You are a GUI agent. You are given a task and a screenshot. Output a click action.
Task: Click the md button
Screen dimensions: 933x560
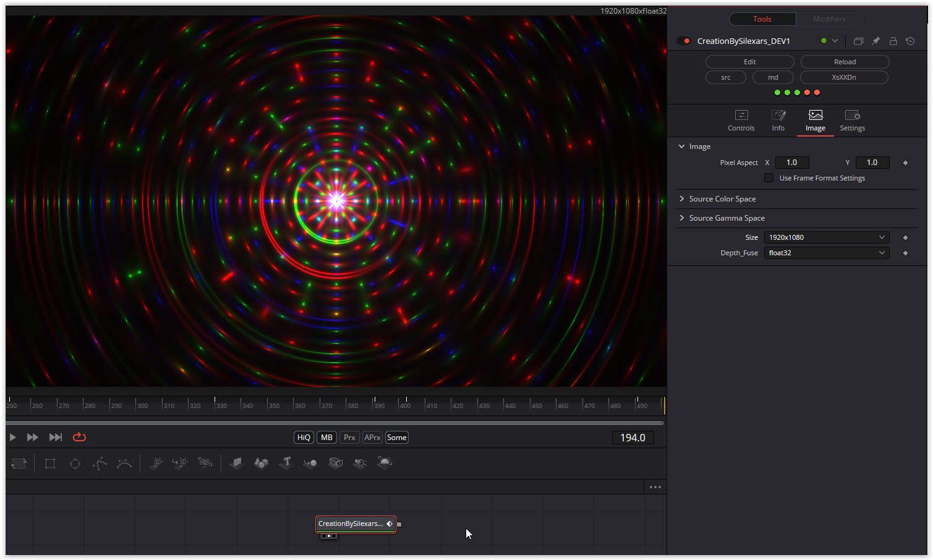tap(773, 77)
